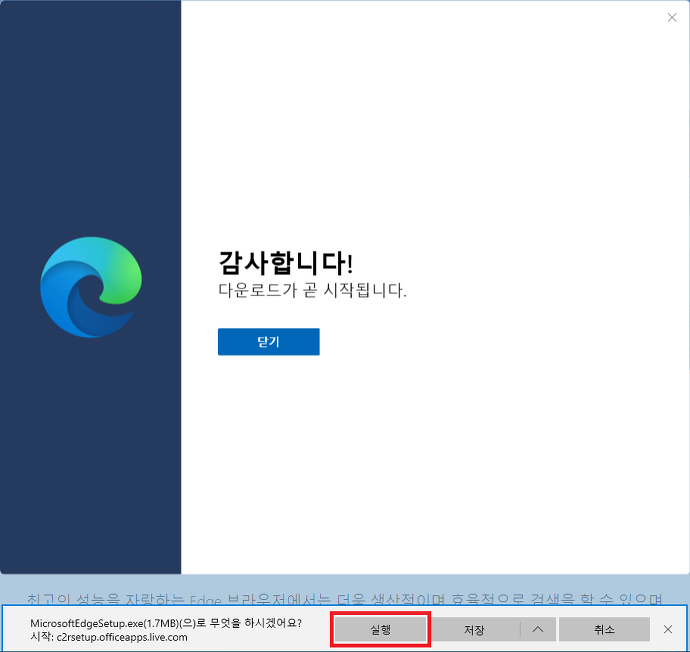
Task: Click 취소 to cancel the download
Action: coord(604,630)
